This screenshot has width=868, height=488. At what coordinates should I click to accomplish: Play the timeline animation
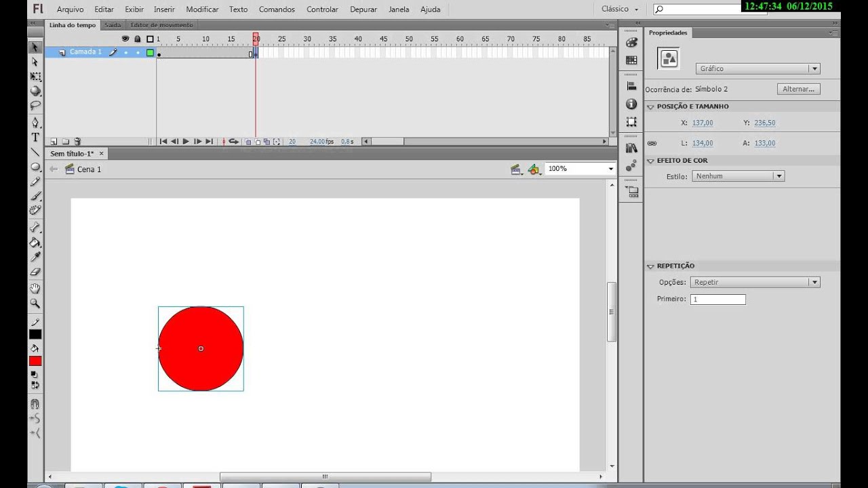pos(186,142)
